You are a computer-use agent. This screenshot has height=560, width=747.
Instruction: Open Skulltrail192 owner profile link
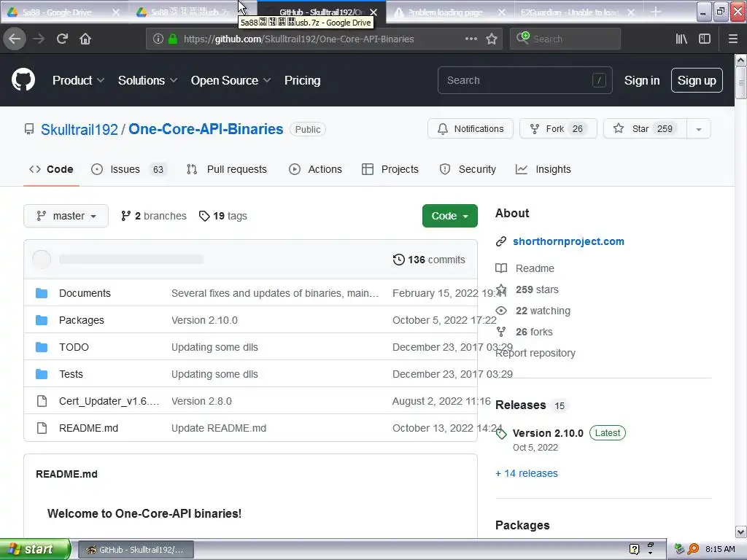tap(80, 130)
